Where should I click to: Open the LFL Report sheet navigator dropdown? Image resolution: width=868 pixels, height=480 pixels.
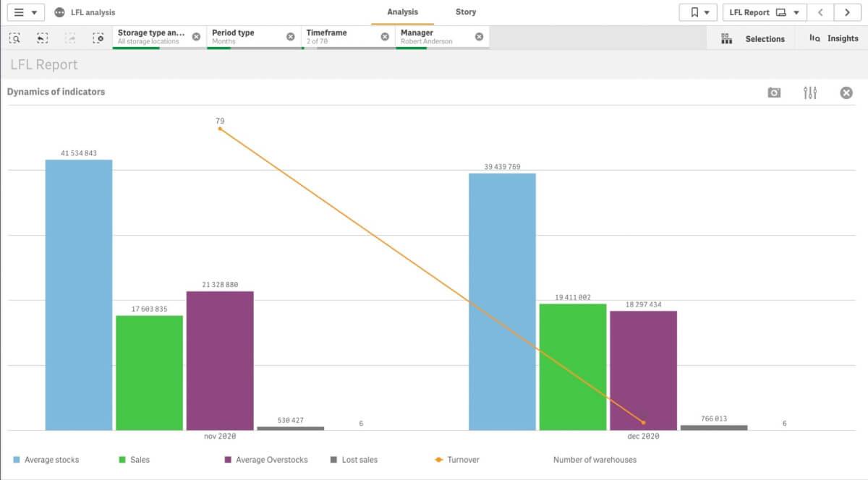click(765, 12)
